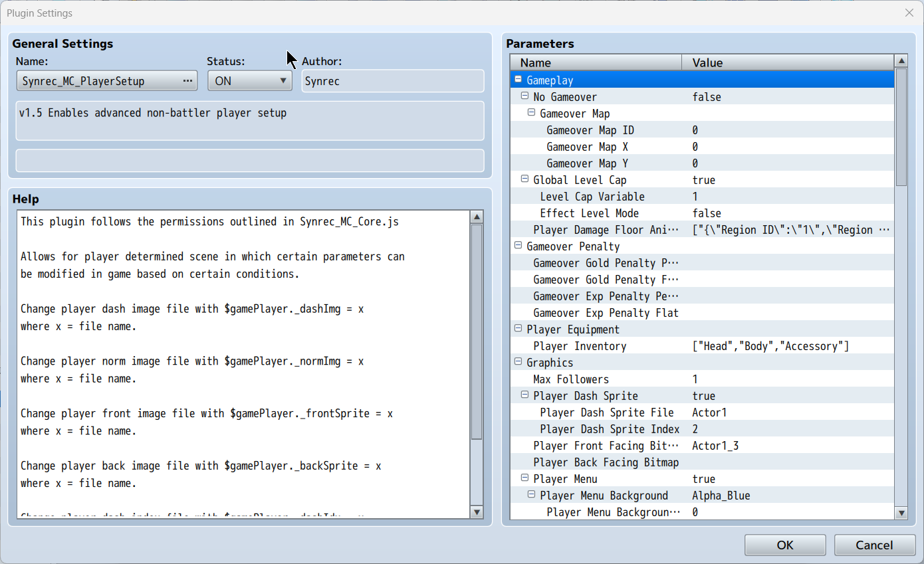Screen dimensions: 924x564
Task: Collapse the Gameover Penalty section
Action: (518, 246)
